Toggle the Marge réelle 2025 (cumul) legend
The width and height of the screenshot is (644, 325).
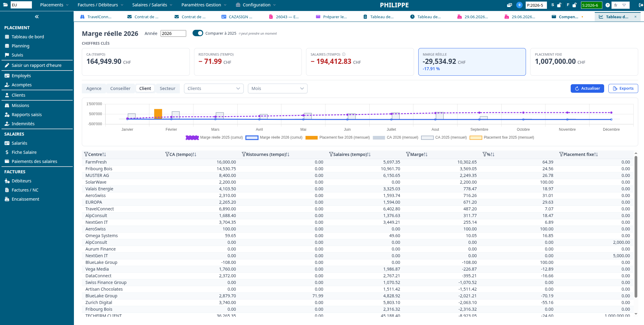point(214,137)
